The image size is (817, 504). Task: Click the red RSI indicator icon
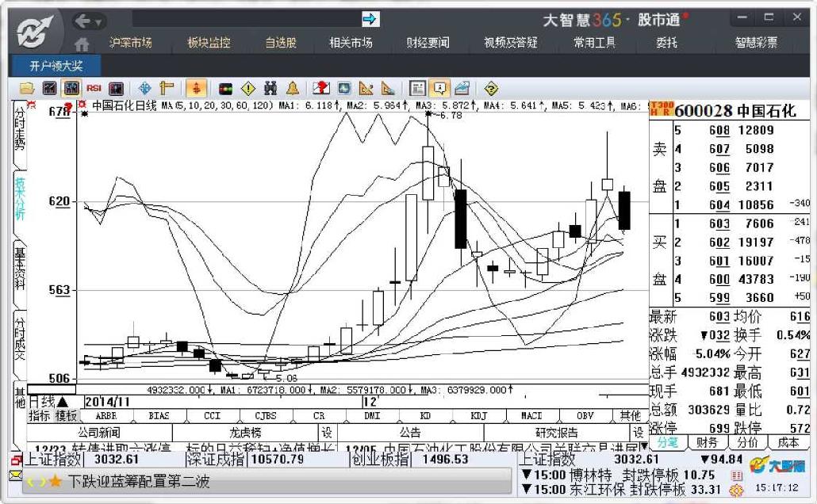point(94,89)
